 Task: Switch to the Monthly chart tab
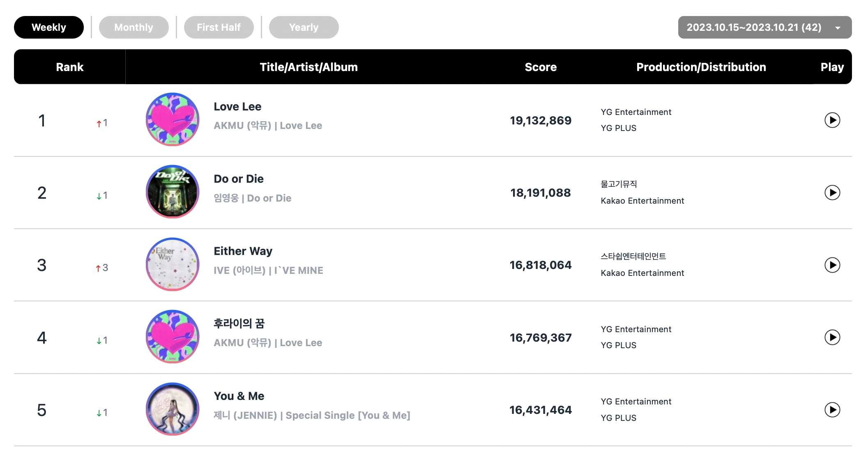pyautogui.click(x=134, y=28)
